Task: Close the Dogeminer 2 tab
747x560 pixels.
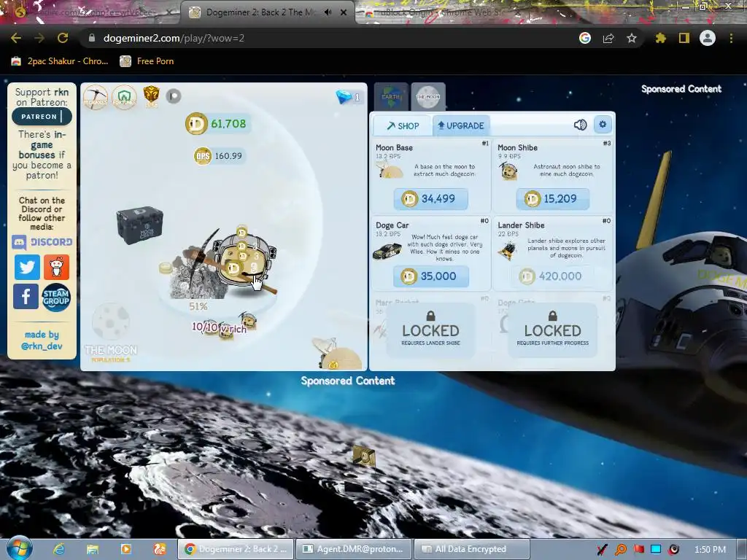Action: pyautogui.click(x=344, y=12)
